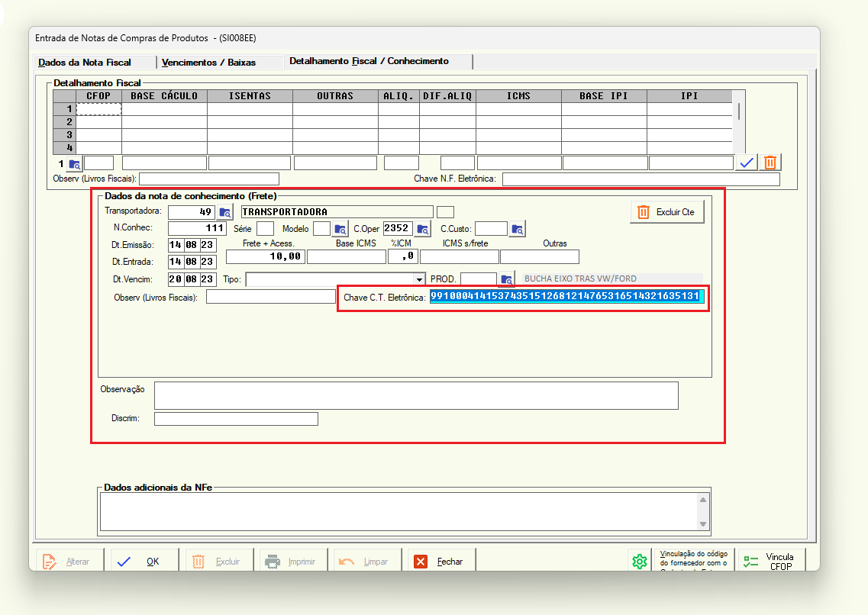Click the ICMS s/frete field

[x=460, y=256]
